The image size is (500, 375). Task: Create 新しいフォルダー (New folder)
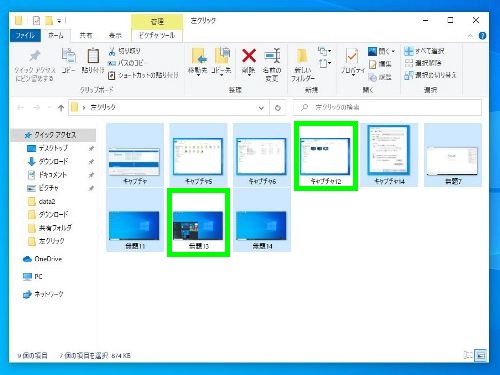pyautogui.click(x=303, y=65)
